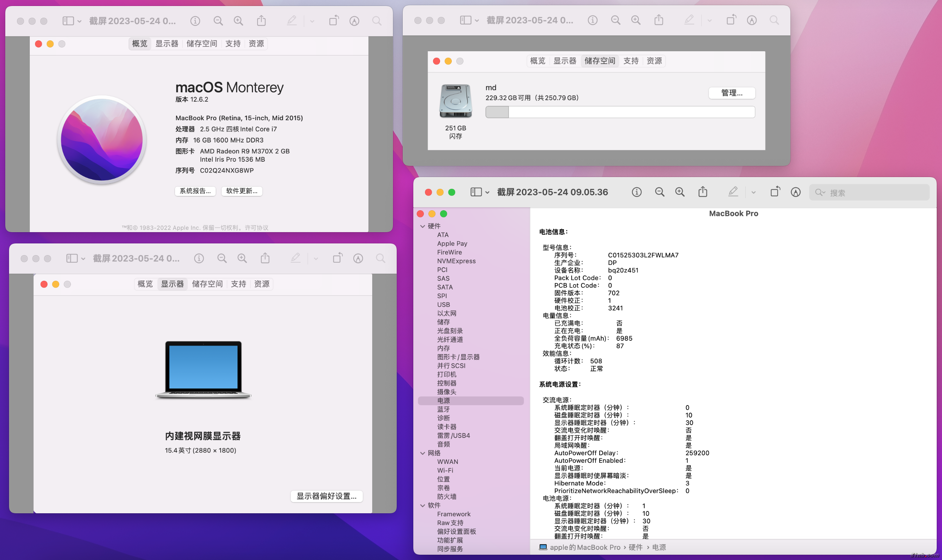Zoom in in the 09.05.36 Preview window
942x560 pixels.
pos(680,193)
